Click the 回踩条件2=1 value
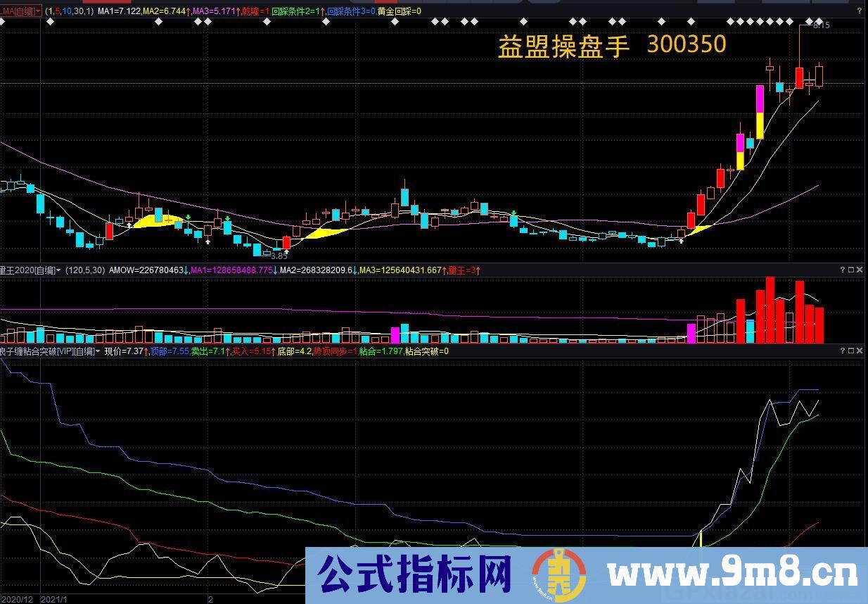This screenshot has width=868, height=604. pyautogui.click(x=295, y=11)
